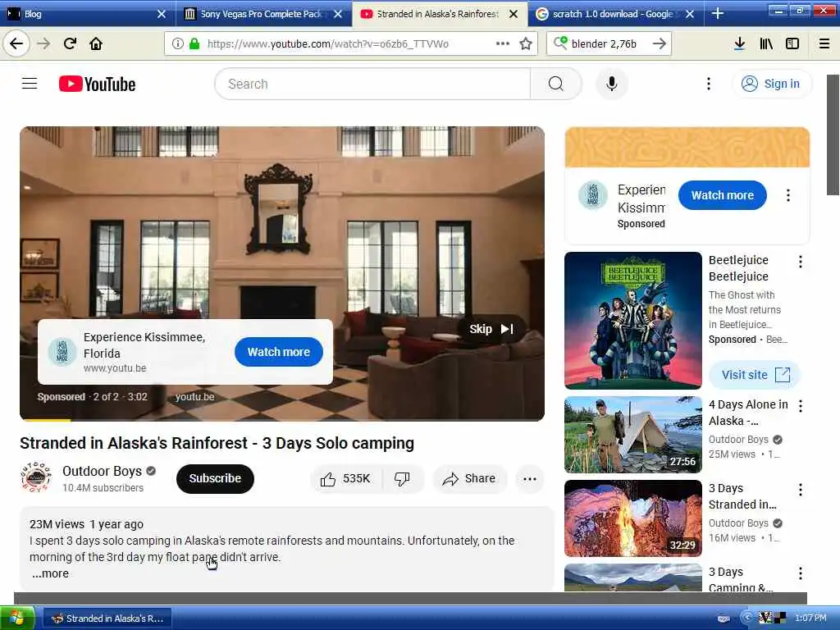Open the Library bookshelf icon

point(766,43)
